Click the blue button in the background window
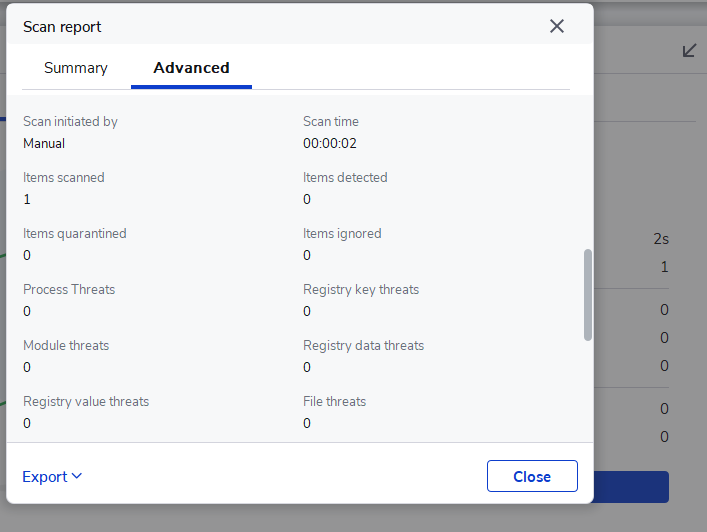707x532 pixels. tap(631, 487)
